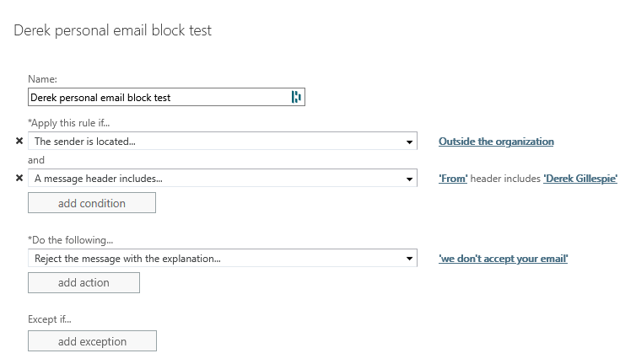Click the password manager icon in Name field
The width and height of the screenshot is (636, 364).
pos(296,98)
